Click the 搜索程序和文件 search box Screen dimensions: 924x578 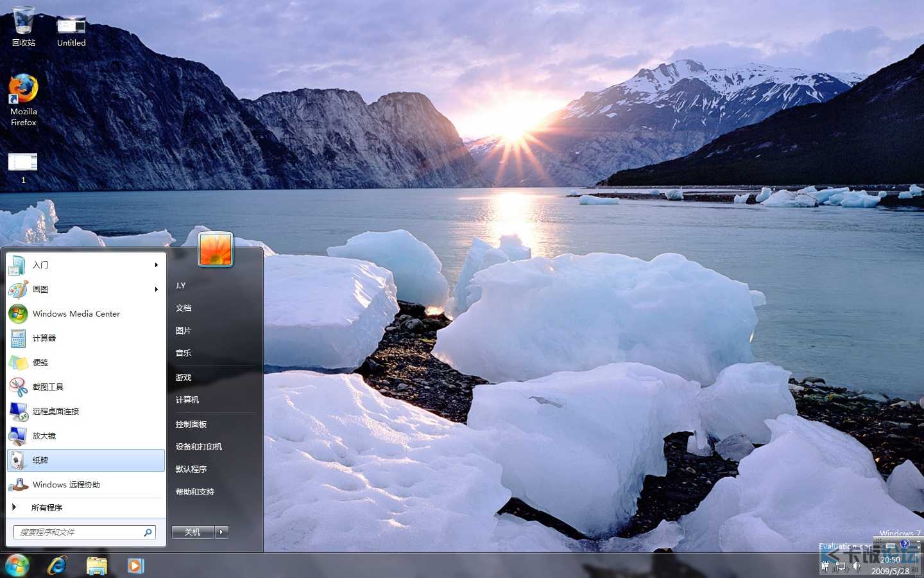tap(84, 532)
